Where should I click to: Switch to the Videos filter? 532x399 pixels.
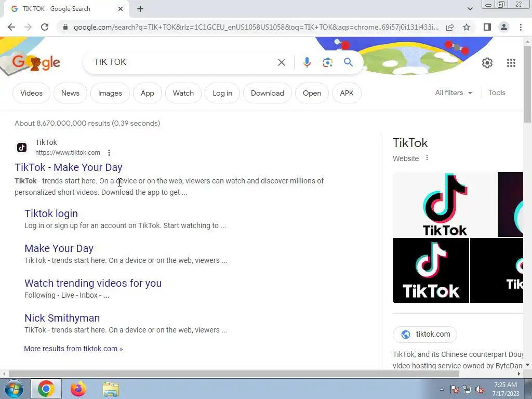(31, 93)
